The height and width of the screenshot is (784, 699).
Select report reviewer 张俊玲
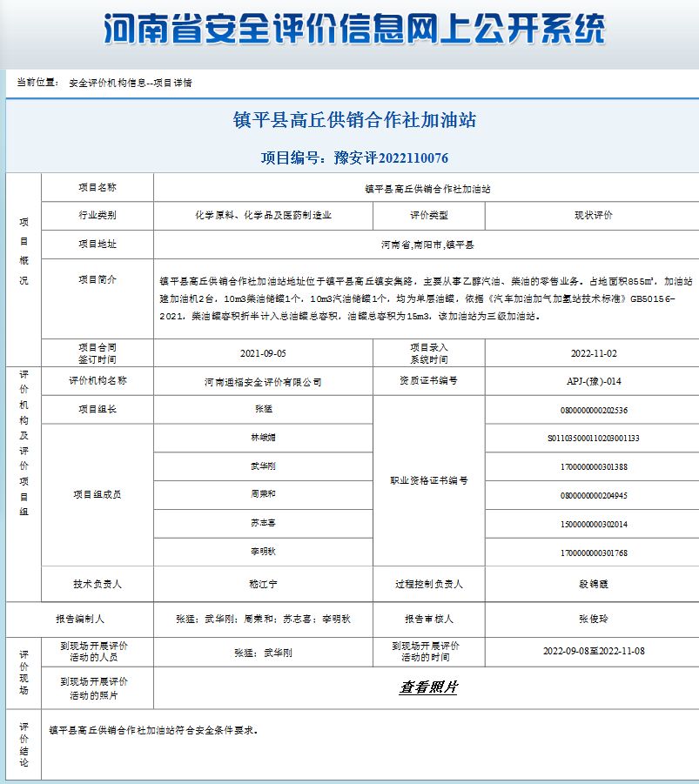click(x=594, y=619)
